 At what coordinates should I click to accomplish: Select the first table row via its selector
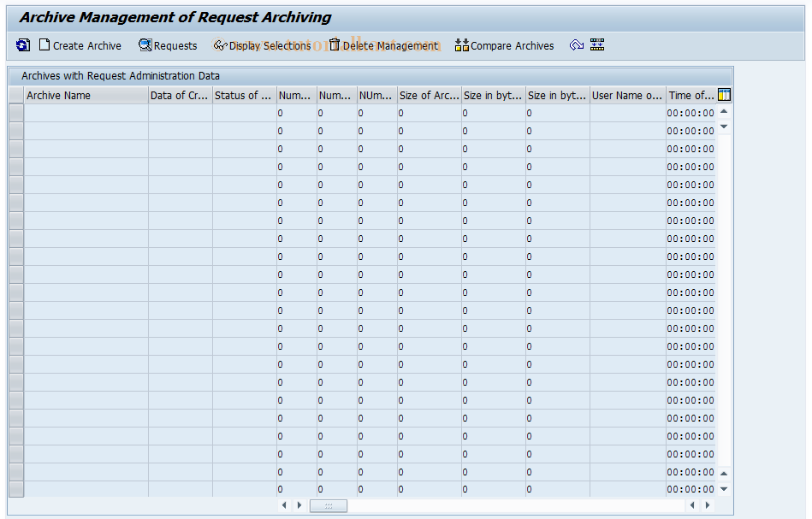(16, 113)
